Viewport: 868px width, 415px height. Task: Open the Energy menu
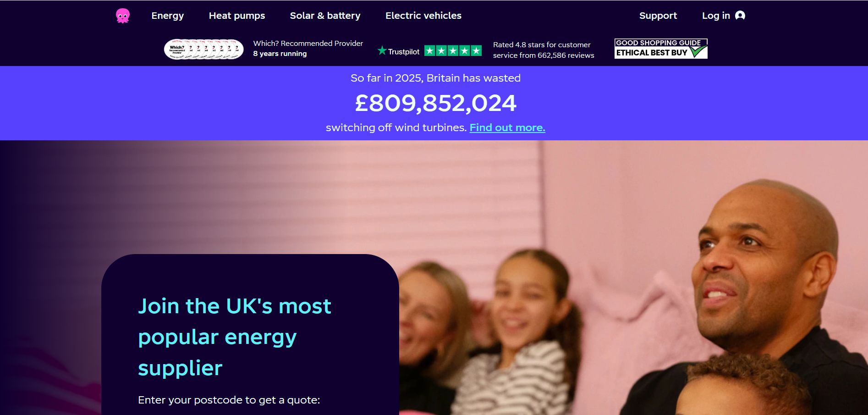(x=168, y=16)
